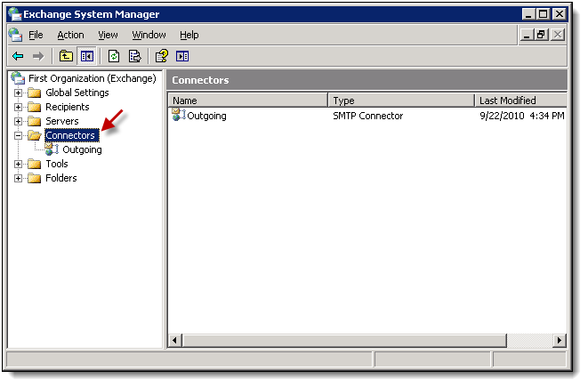Viewport: 588px width, 387px height.
Task: Open the File menu
Action: [x=36, y=35]
